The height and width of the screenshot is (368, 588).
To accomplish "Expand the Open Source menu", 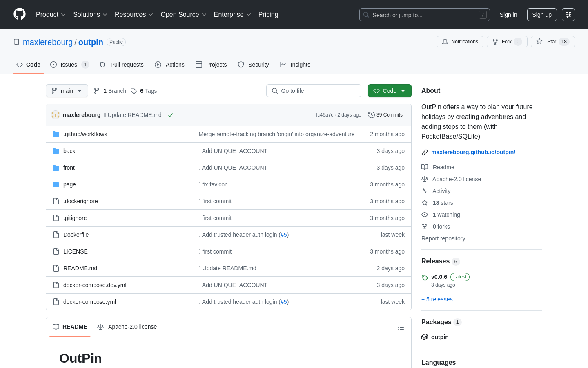I will tap(184, 15).
